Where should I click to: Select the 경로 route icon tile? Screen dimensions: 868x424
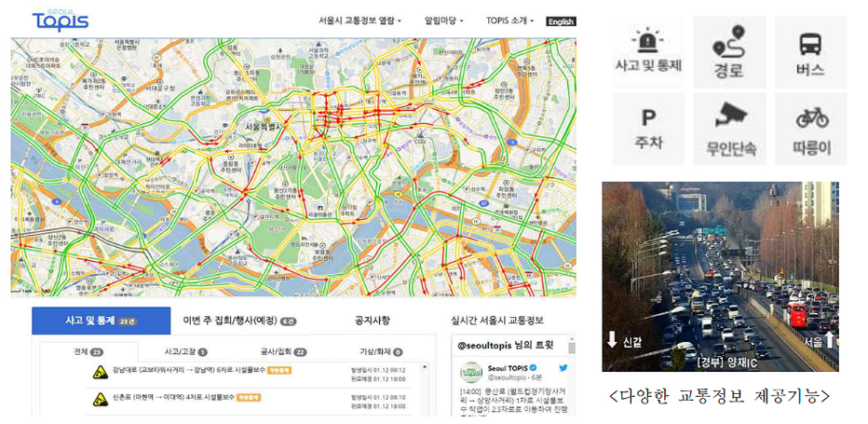pos(729,52)
